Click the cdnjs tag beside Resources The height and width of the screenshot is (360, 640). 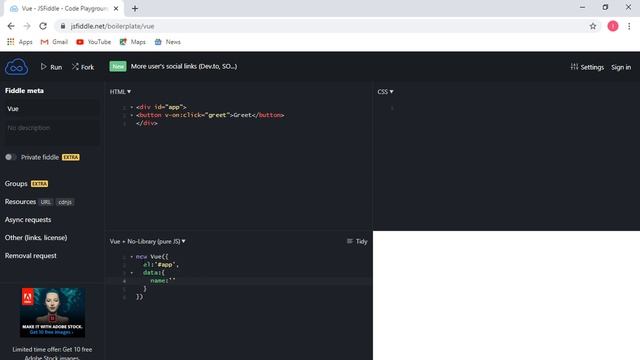(x=65, y=202)
